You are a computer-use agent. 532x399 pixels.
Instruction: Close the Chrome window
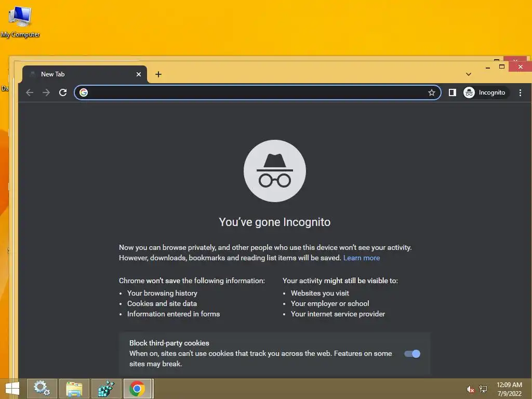(520, 67)
